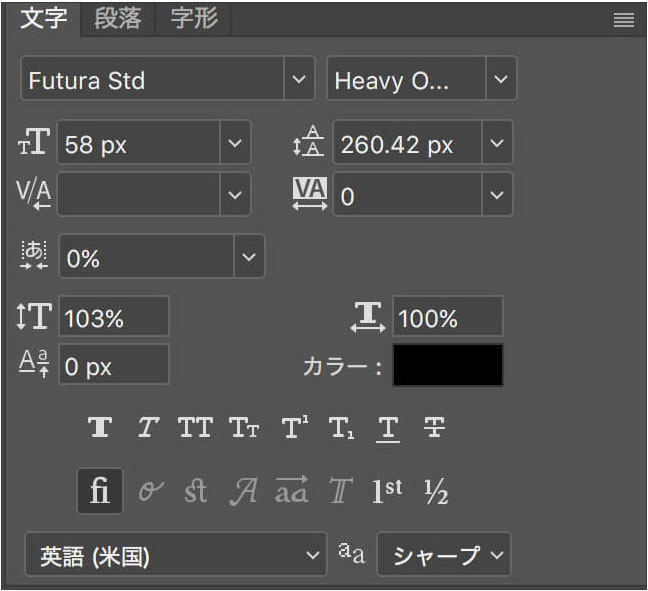Enable fractions ½ OpenType feature
The height and width of the screenshot is (591, 648).
(x=436, y=491)
